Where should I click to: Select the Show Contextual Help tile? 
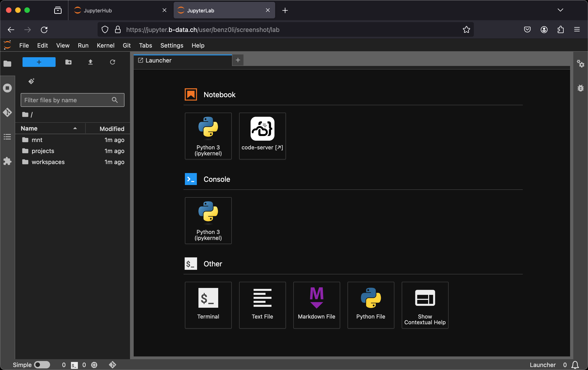(x=425, y=305)
